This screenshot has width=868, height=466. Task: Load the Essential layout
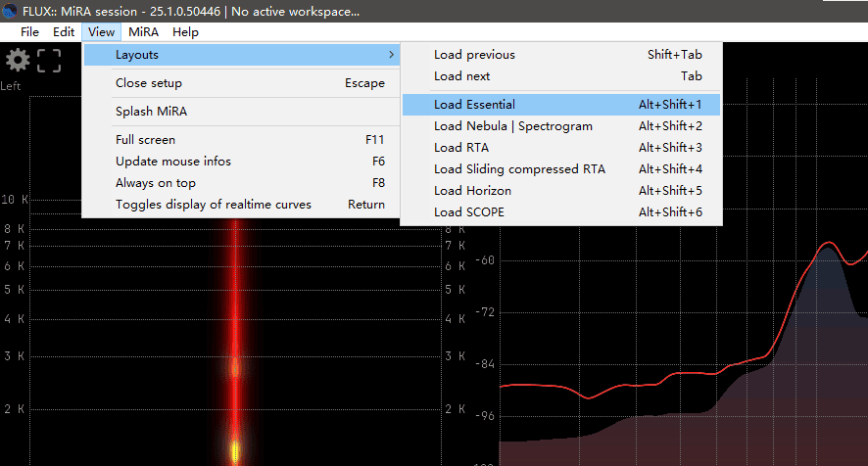click(560, 105)
